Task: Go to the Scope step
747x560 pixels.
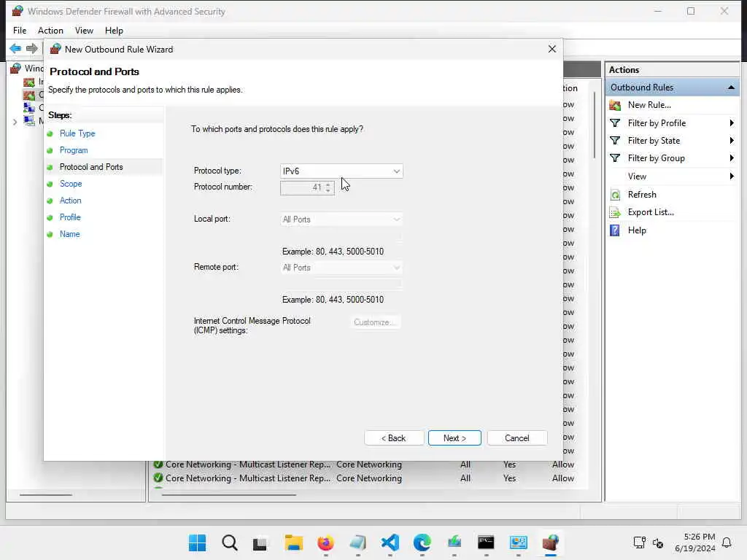Action: pyautogui.click(x=71, y=184)
